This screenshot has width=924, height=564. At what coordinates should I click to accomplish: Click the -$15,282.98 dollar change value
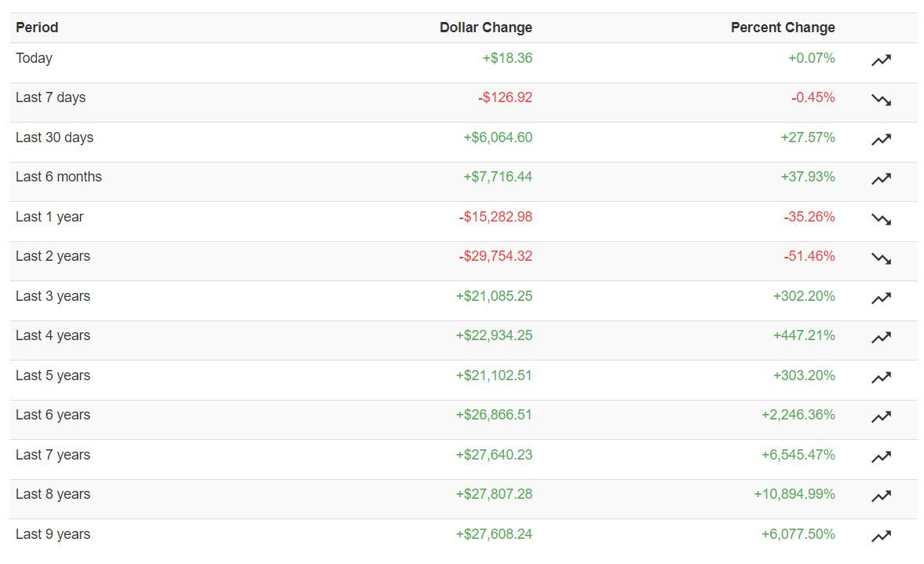(x=495, y=217)
